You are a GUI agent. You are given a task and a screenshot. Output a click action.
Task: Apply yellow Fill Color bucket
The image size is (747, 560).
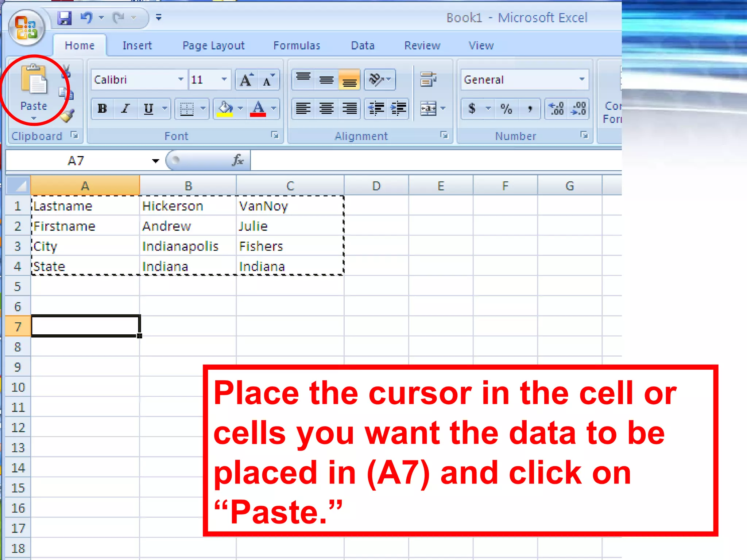225,108
